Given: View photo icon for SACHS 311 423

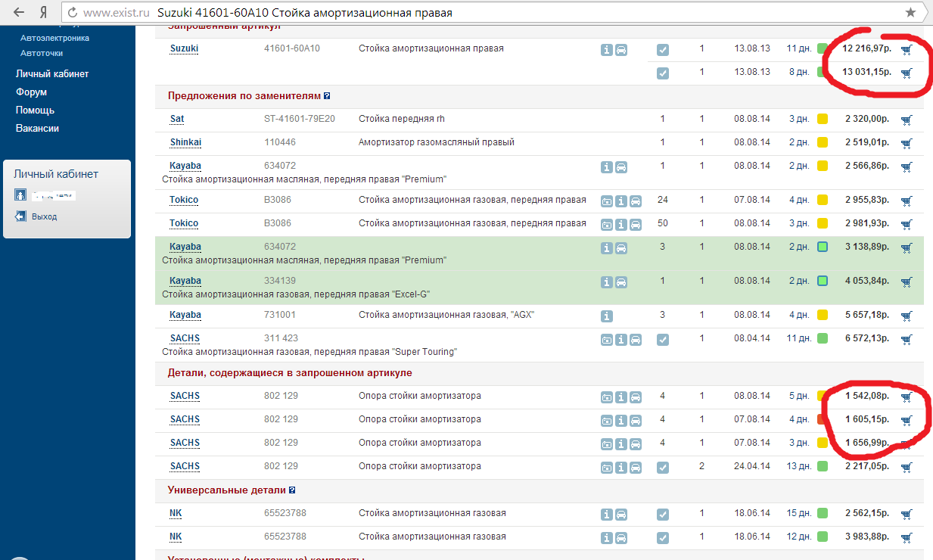Looking at the screenshot, I should tap(607, 340).
